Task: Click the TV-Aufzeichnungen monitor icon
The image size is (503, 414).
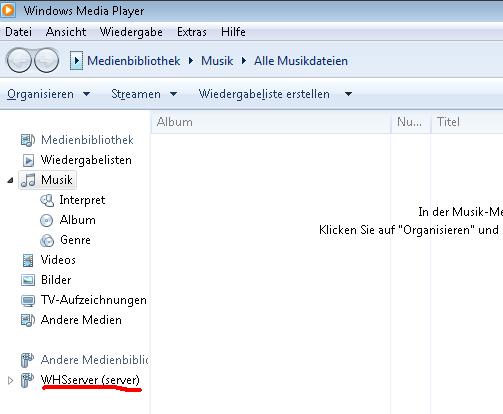Action: point(28,301)
